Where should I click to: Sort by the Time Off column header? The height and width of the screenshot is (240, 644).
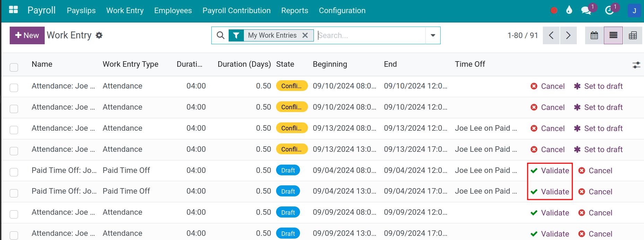click(x=470, y=64)
